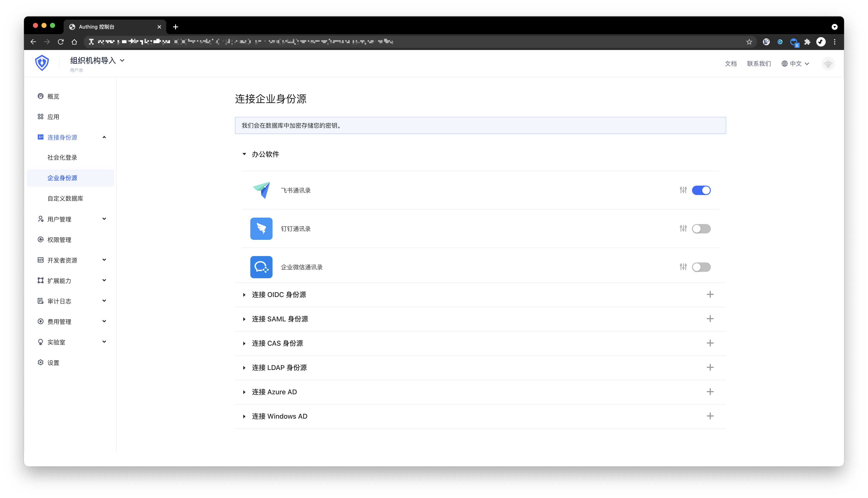This screenshot has width=868, height=498.
Task: Bookmark page with the star icon
Action: click(x=749, y=42)
